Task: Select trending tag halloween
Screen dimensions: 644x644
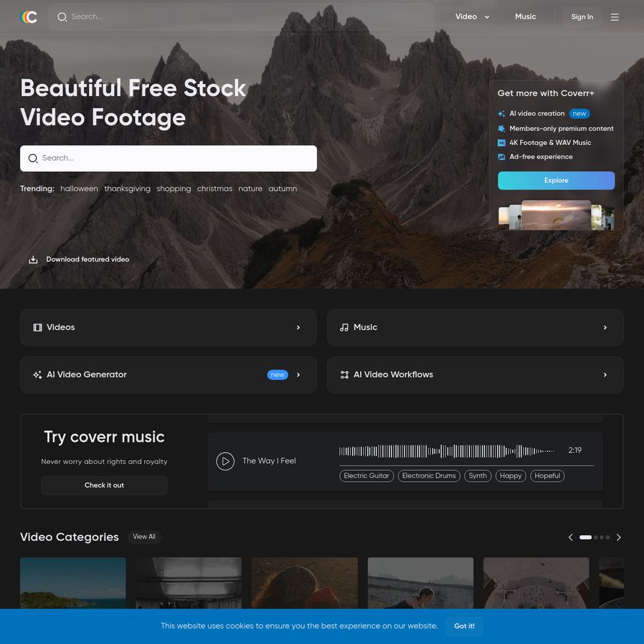Action: tap(79, 189)
